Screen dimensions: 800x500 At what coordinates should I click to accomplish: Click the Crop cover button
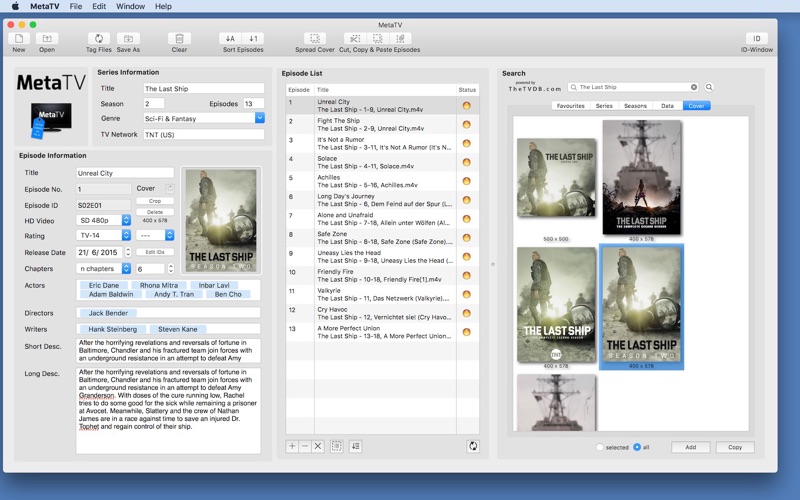155,201
